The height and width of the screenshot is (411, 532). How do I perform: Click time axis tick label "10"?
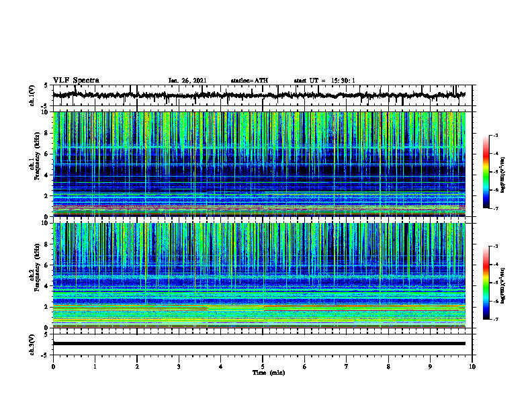pyautogui.click(x=472, y=367)
